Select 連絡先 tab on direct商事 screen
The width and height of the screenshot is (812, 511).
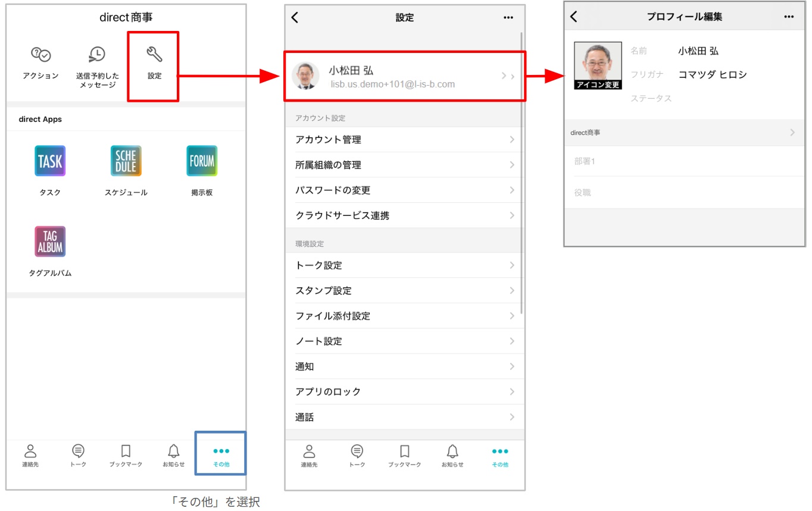coord(30,456)
